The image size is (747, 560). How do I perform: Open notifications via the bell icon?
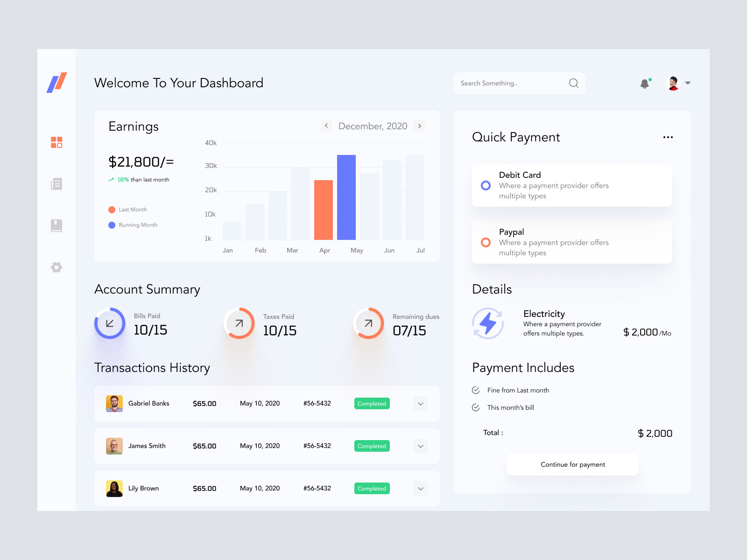point(645,83)
